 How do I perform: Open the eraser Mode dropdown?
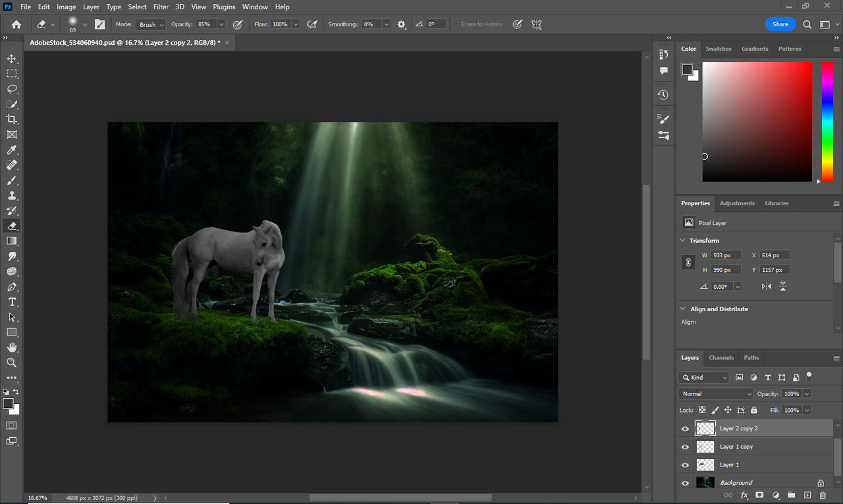point(151,24)
